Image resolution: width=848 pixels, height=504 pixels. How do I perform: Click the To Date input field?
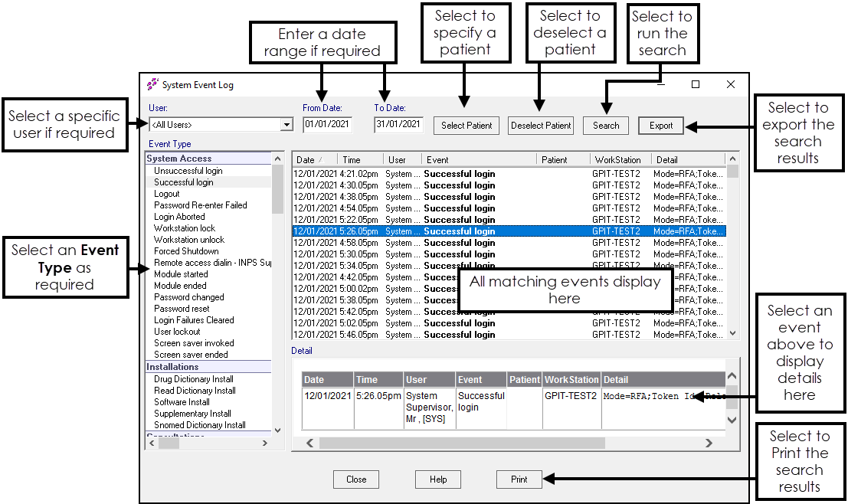point(398,124)
